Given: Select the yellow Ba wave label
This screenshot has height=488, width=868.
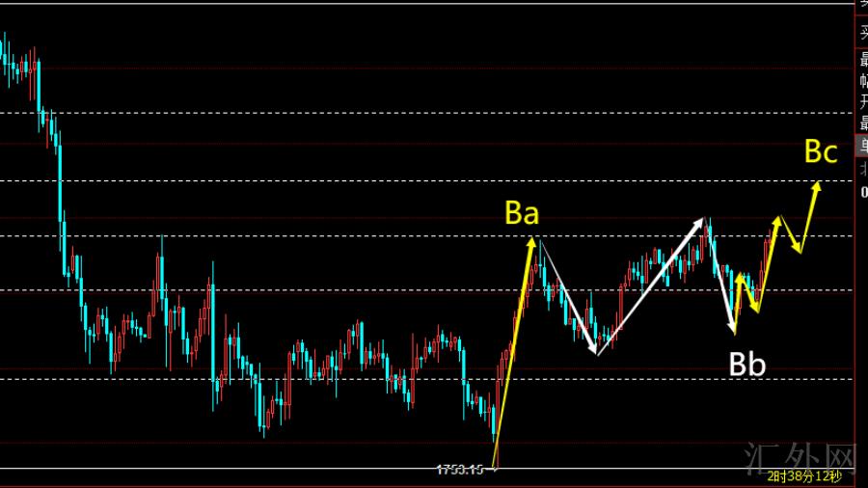Looking at the screenshot, I should click(x=522, y=213).
